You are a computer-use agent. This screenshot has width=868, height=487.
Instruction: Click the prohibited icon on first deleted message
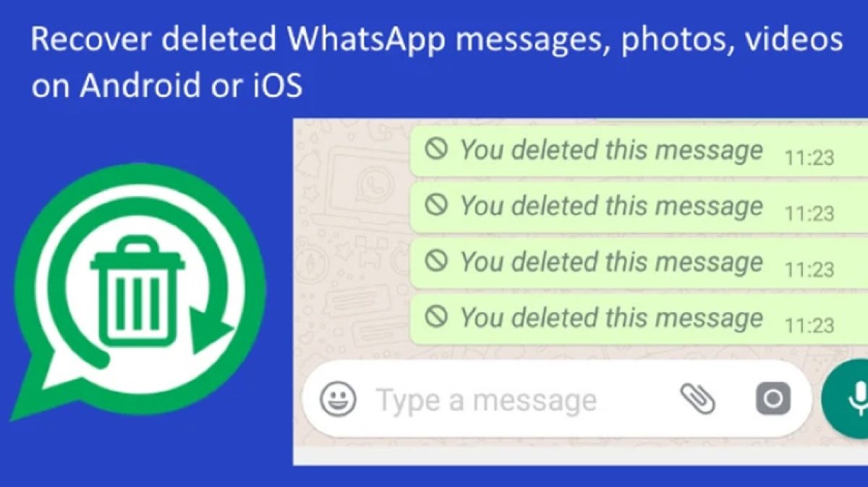pos(435,149)
